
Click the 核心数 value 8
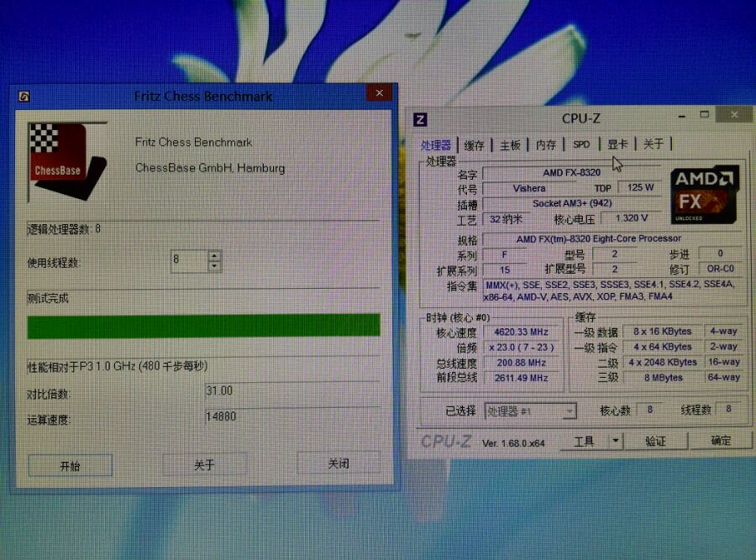click(x=650, y=410)
